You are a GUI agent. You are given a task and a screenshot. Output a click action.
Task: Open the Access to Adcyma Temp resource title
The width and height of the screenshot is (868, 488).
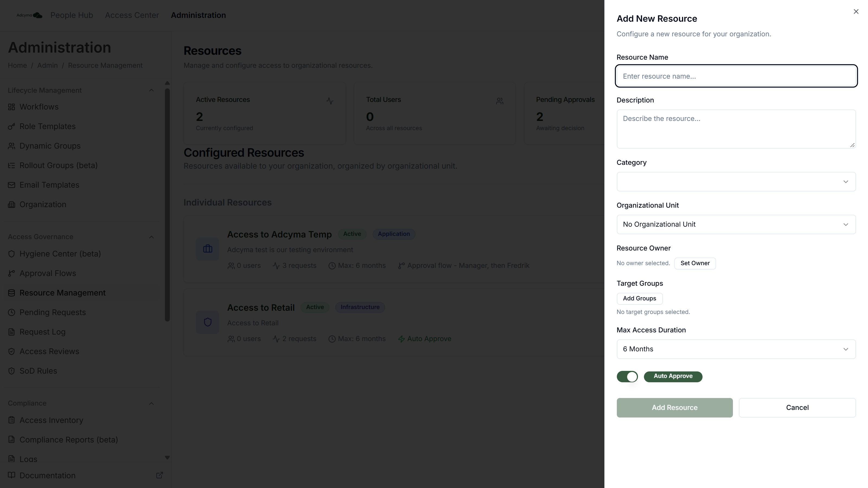pos(279,235)
